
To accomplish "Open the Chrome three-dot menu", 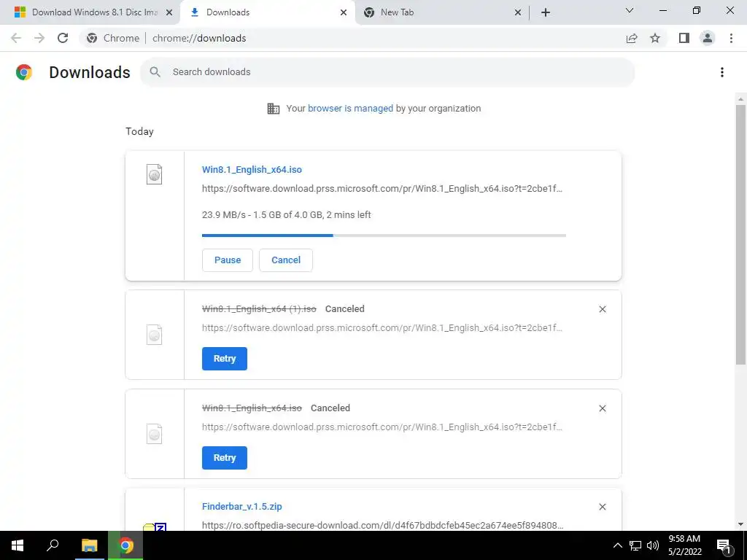I will [731, 38].
